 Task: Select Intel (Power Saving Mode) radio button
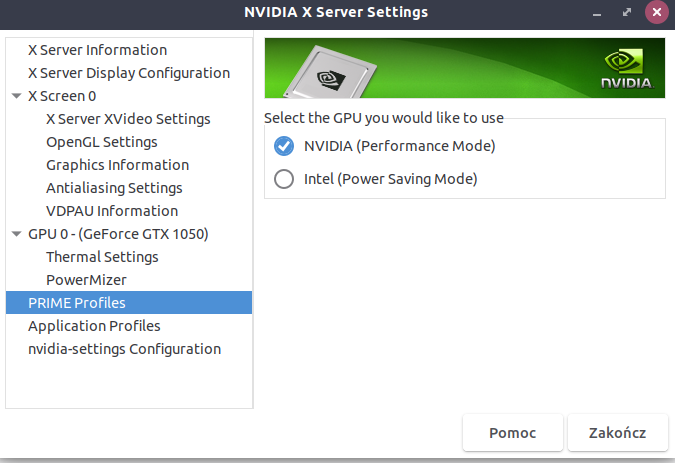[x=284, y=180]
